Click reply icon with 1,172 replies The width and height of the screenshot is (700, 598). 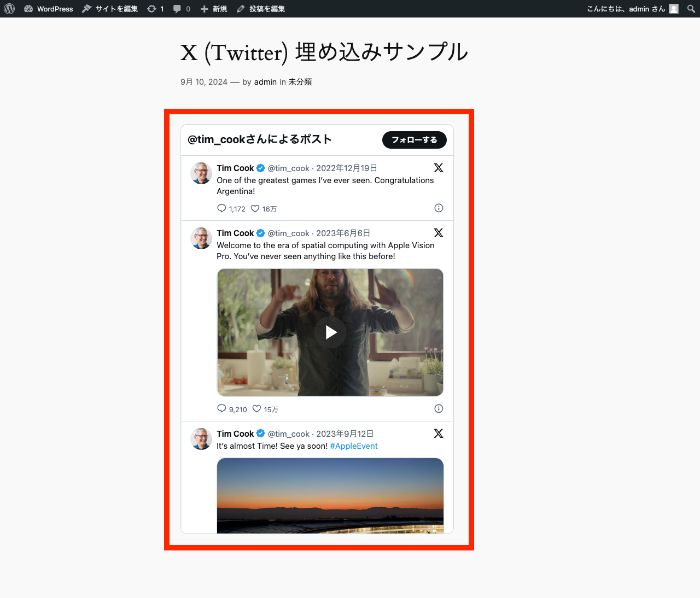(x=221, y=208)
